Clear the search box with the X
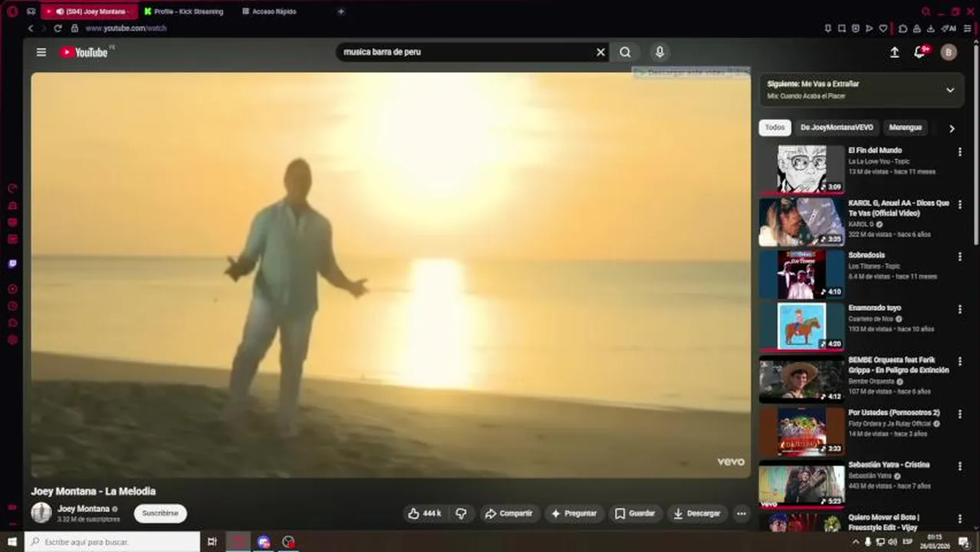 coord(600,52)
